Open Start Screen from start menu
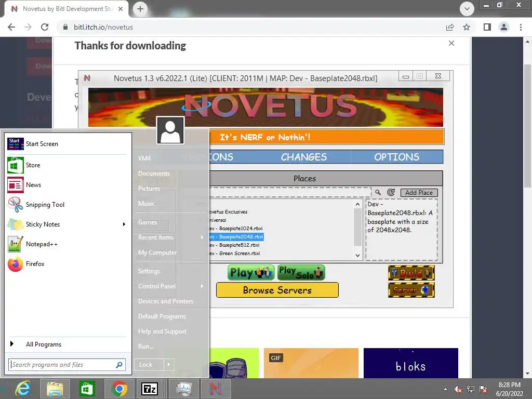 66,144
